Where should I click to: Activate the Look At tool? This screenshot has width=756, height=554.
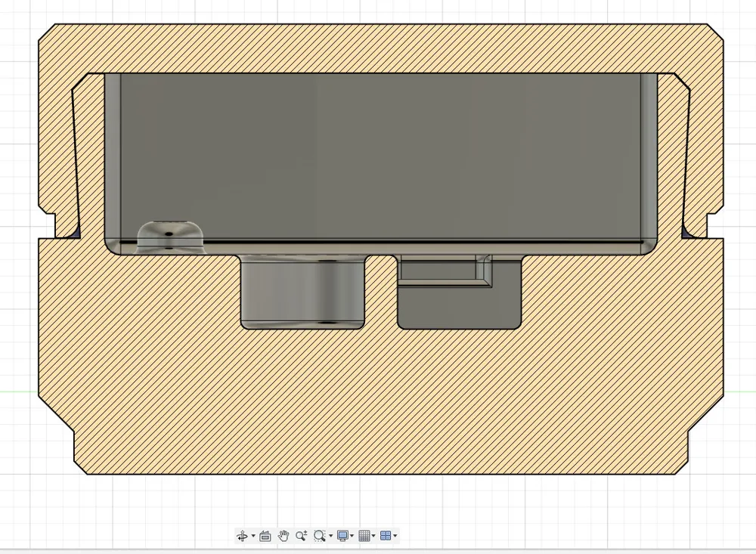265,536
